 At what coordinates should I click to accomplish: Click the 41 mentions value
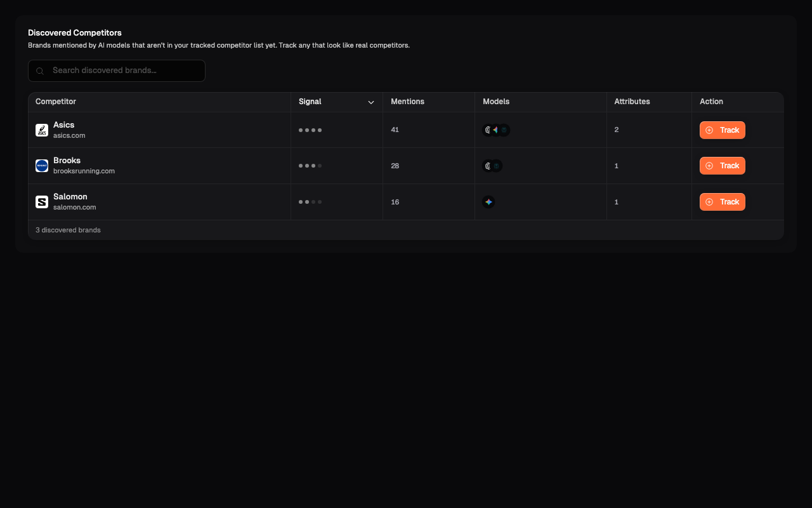click(395, 130)
